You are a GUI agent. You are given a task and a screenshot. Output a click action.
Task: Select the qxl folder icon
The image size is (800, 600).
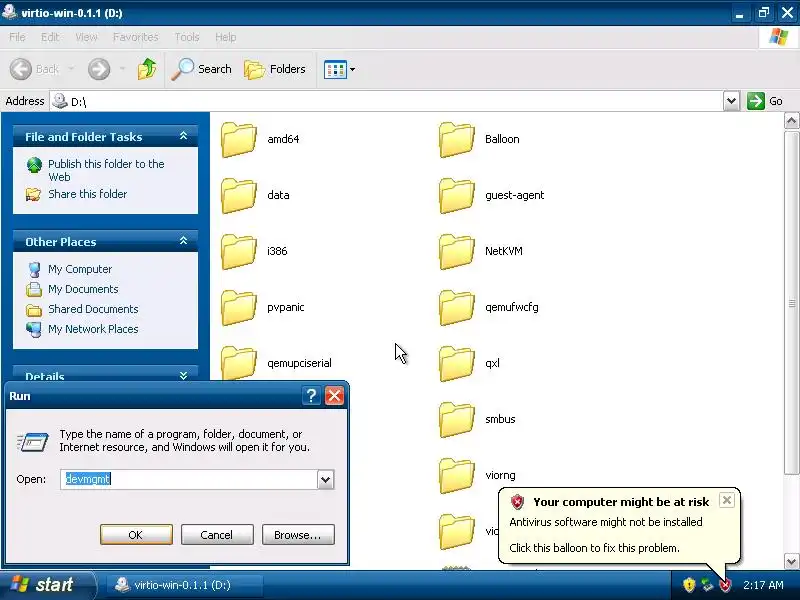[x=457, y=364]
